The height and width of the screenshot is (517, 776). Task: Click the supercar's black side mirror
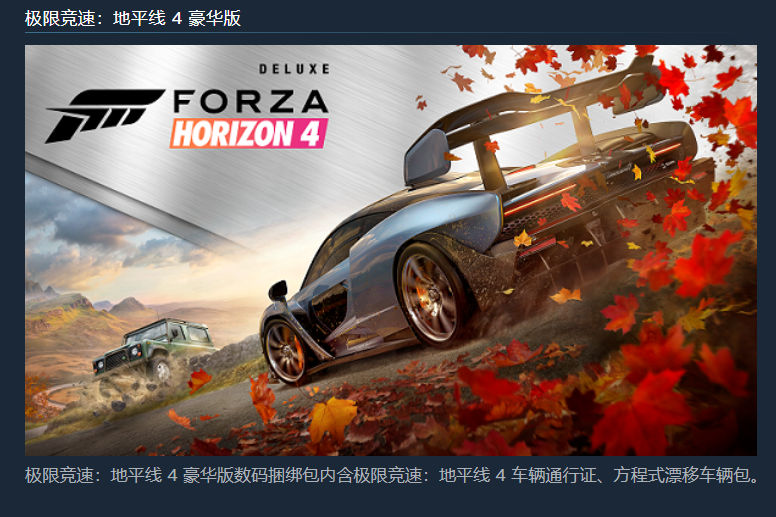click(278, 290)
